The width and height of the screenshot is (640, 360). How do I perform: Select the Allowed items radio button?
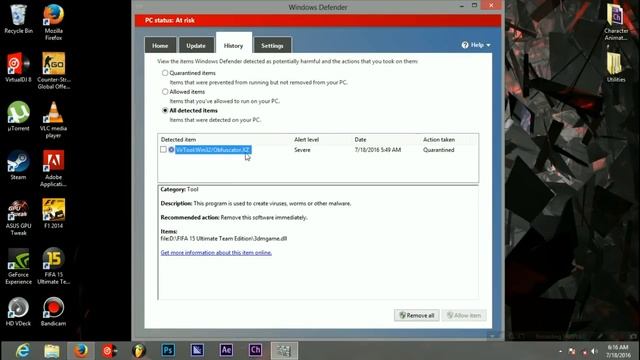[x=165, y=92]
